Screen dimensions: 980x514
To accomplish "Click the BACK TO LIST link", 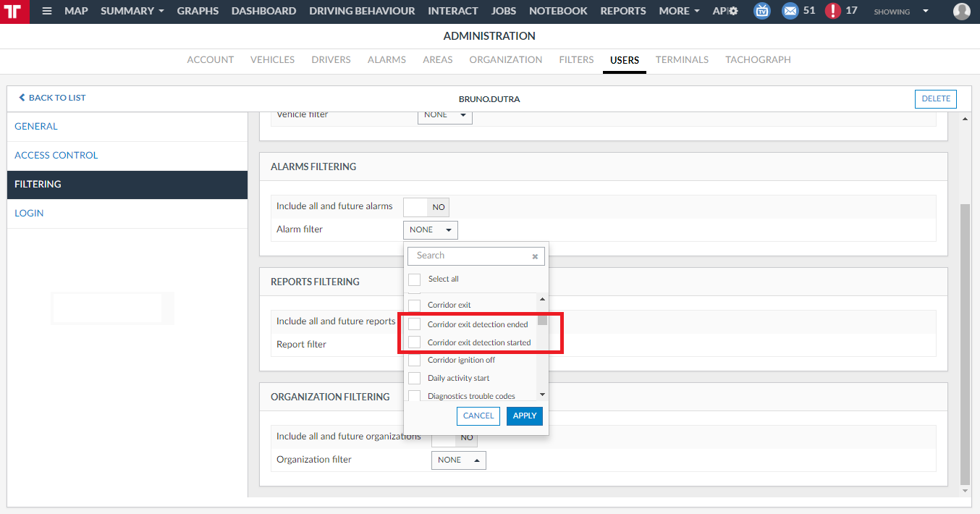I will (52, 98).
